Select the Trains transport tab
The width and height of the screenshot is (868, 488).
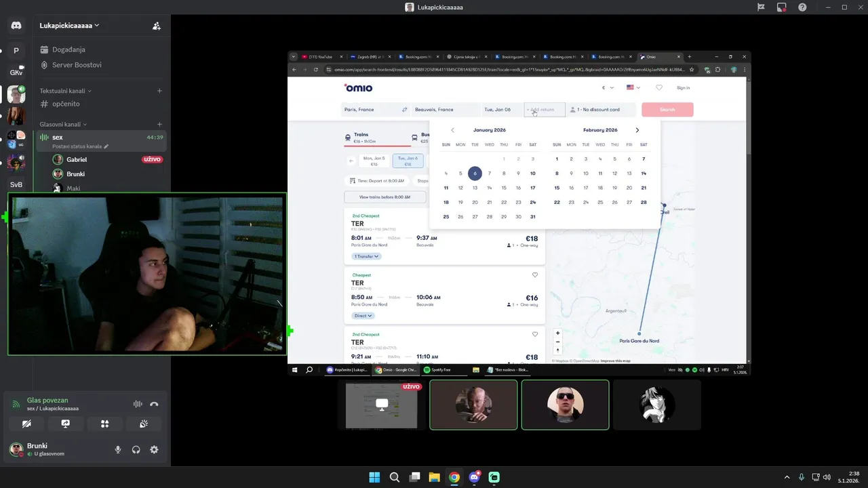[x=377, y=138]
